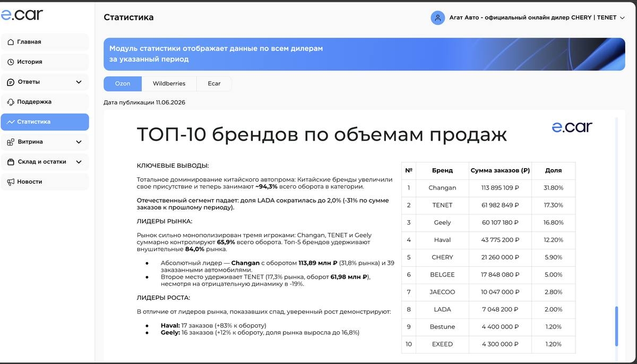Click the 10 047 000 ₽ amount cell

coord(500,292)
